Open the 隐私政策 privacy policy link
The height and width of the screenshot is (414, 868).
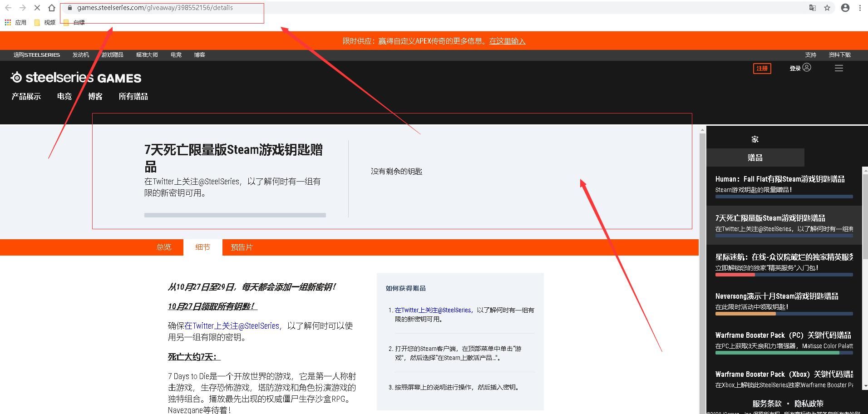click(809, 404)
